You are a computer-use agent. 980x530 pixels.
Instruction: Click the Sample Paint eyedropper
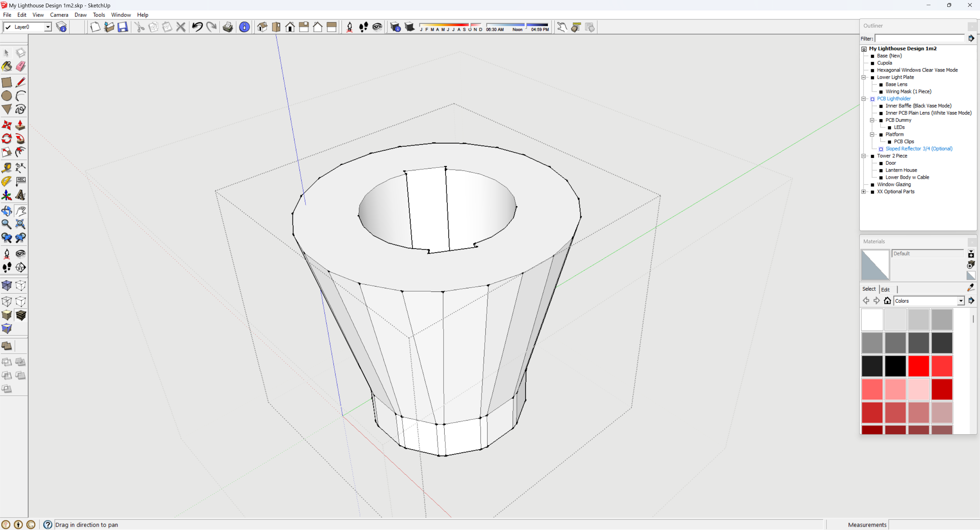[971, 288]
